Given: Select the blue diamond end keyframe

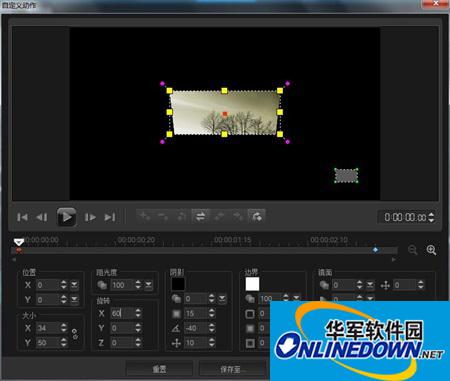Looking at the screenshot, I should tap(376, 249).
